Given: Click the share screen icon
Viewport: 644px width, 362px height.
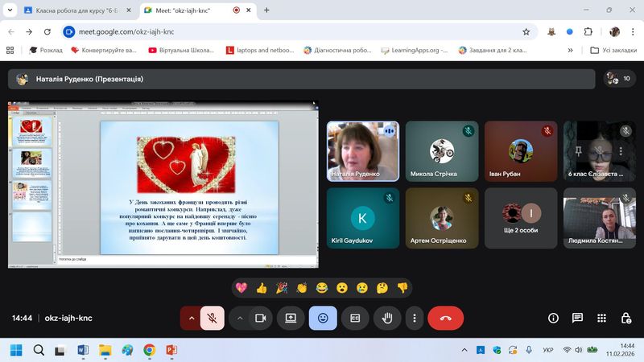Looking at the screenshot, I should [291, 318].
